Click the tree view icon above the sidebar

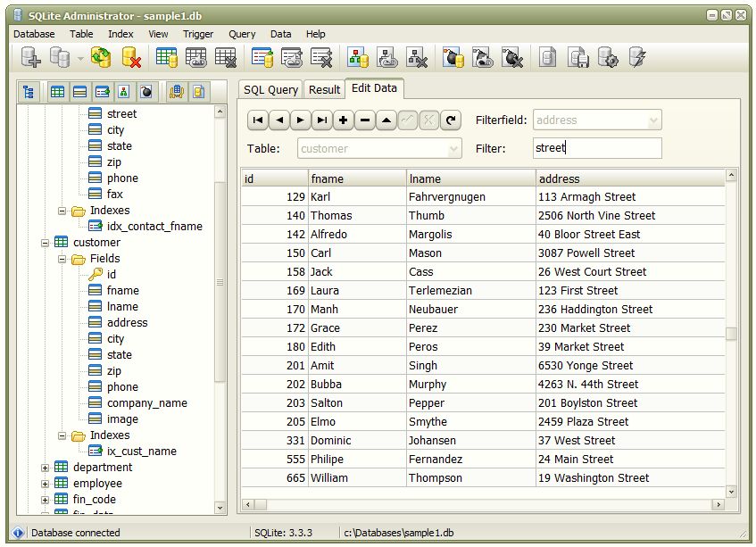(30, 92)
